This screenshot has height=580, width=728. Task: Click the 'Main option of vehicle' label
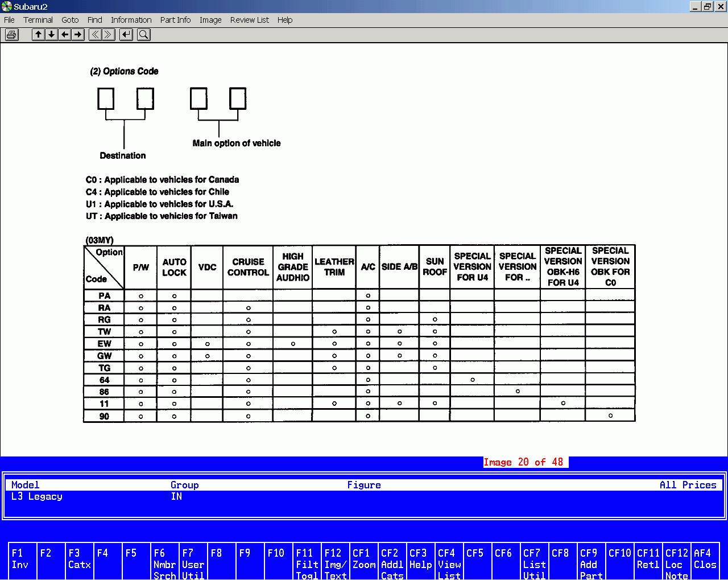[237, 143]
